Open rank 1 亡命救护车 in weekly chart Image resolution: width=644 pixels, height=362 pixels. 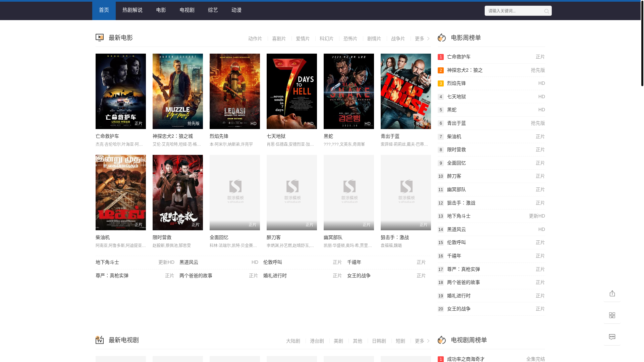[x=491, y=57]
